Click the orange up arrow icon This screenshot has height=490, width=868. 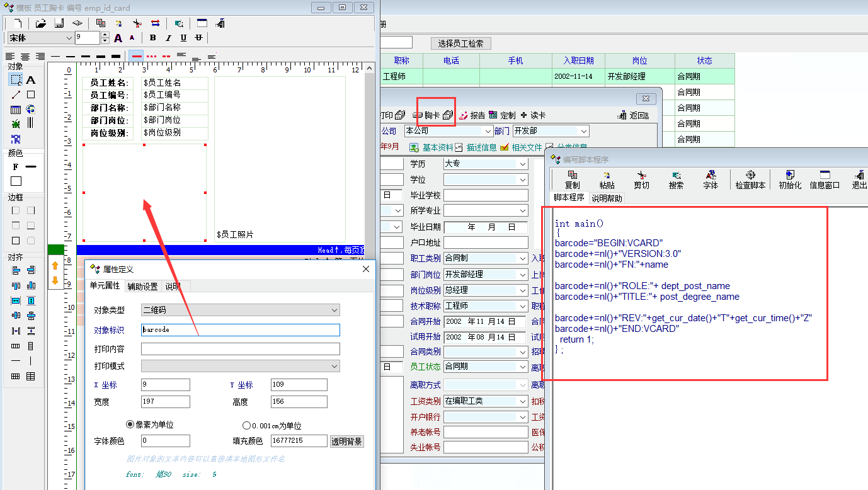pyautogui.click(x=55, y=265)
